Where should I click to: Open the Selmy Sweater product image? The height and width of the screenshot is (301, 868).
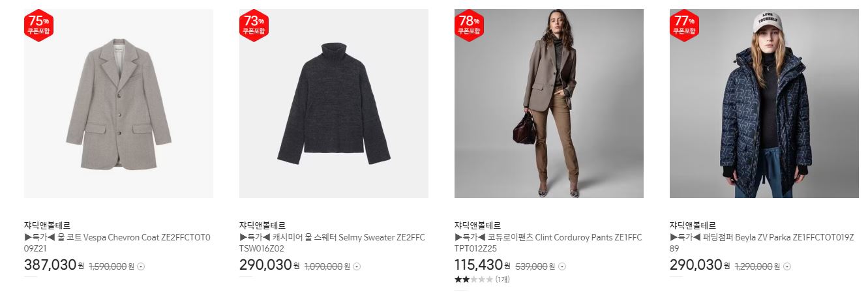334,104
